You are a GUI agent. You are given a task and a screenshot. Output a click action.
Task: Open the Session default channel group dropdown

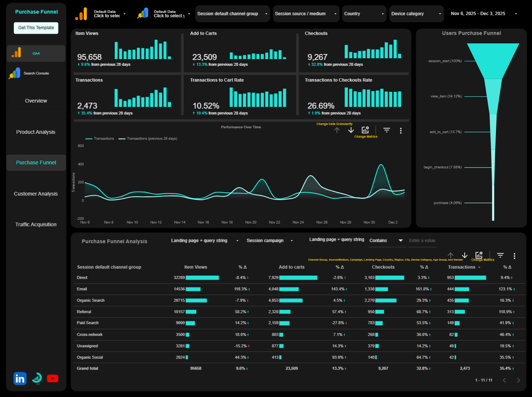[232, 14]
